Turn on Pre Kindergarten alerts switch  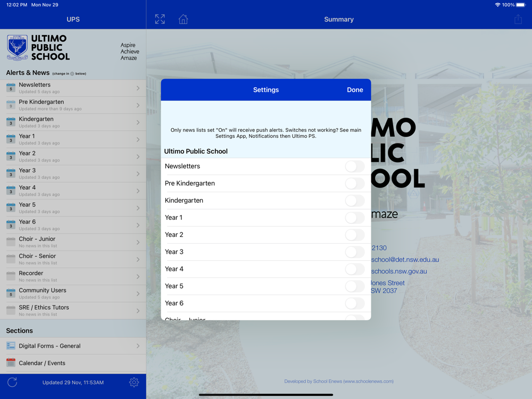[x=355, y=184]
